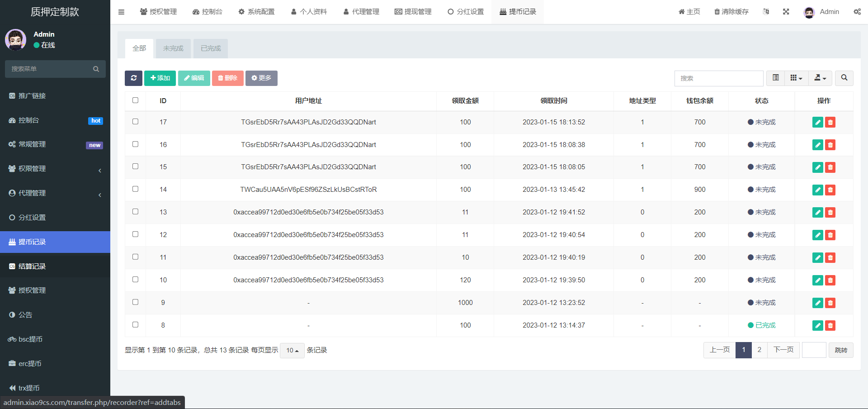
Task: Edit record ID 14 with green pencil
Action: 818,190
